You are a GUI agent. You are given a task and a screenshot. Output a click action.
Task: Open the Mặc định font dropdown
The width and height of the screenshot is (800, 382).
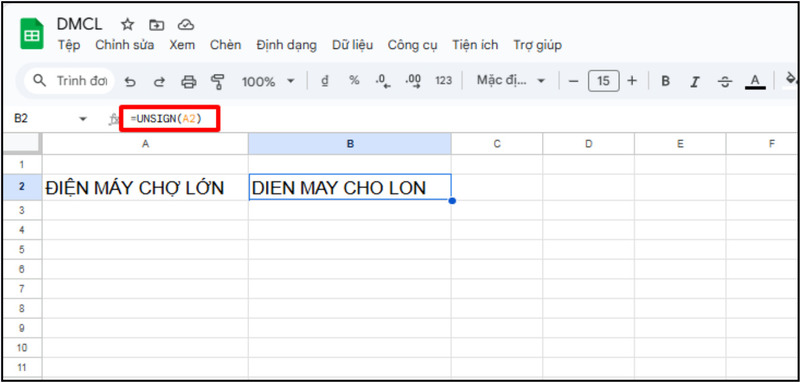click(x=511, y=81)
